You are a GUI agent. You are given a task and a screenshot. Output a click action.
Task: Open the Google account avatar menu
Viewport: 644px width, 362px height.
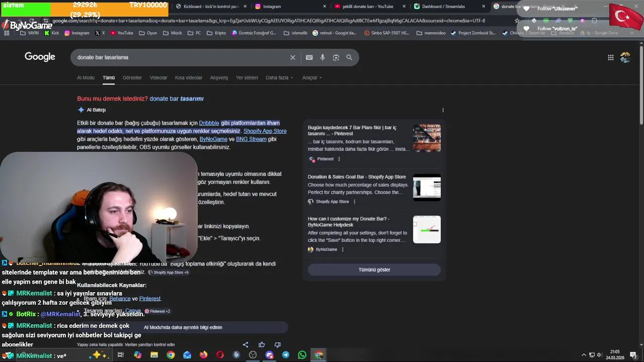(625, 57)
